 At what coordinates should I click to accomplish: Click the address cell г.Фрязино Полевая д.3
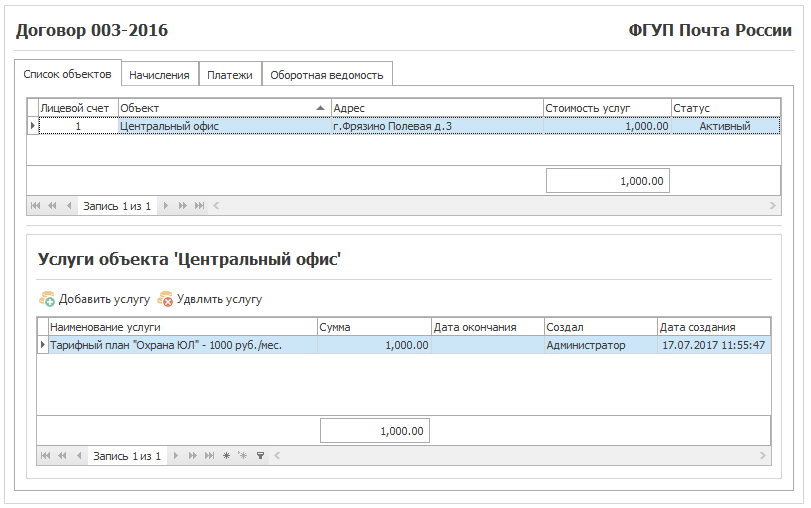pos(437,126)
